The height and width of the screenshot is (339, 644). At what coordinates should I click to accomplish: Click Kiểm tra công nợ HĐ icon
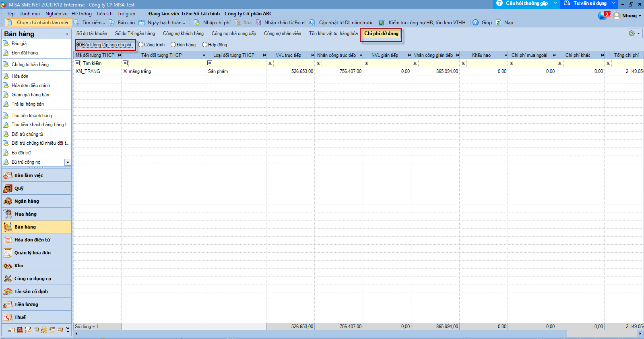382,23
